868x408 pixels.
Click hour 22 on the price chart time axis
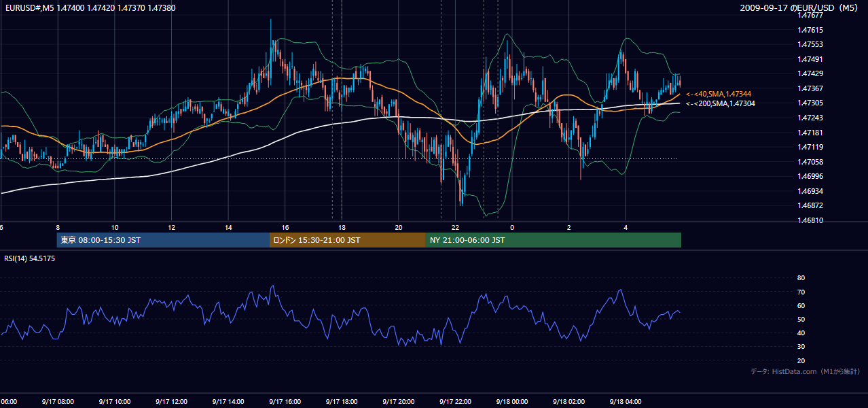[455, 227]
